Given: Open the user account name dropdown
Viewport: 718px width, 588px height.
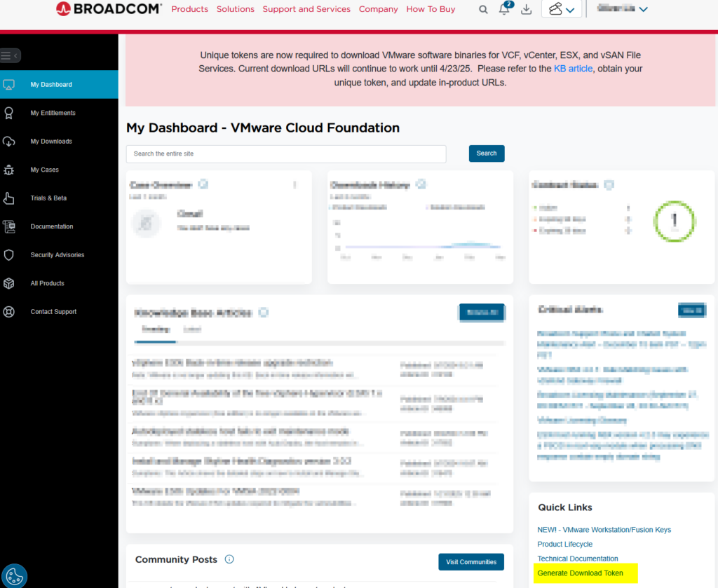Looking at the screenshot, I should pos(622,9).
